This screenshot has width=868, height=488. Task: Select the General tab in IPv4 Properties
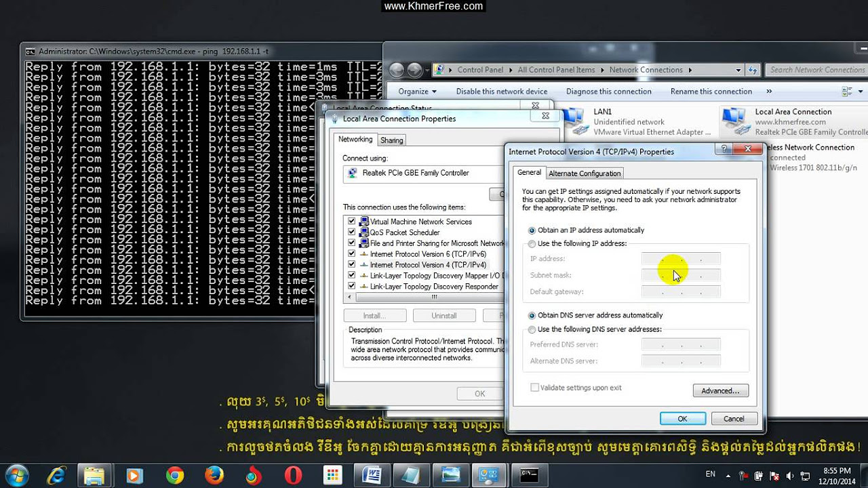point(530,172)
